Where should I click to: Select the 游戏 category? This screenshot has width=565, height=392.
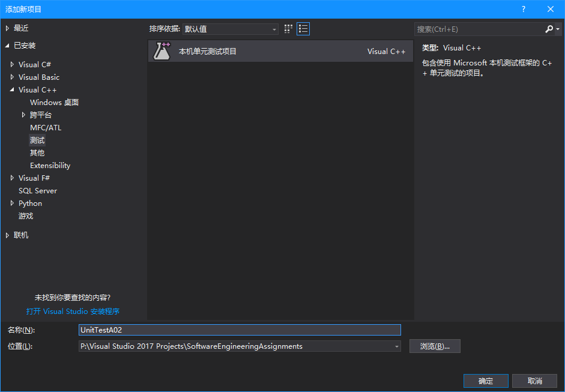pyautogui.click(x=26, y=216)
